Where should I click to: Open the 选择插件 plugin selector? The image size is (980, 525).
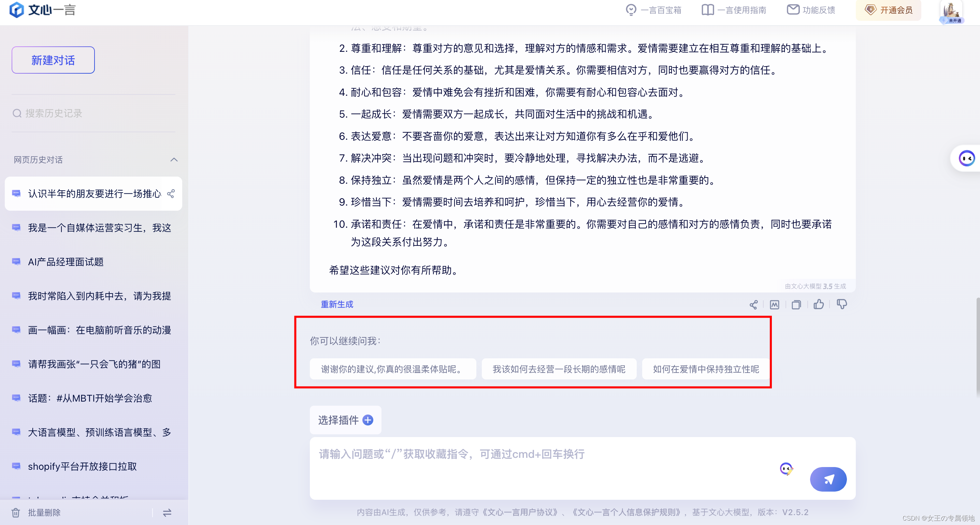coord(345,420)
